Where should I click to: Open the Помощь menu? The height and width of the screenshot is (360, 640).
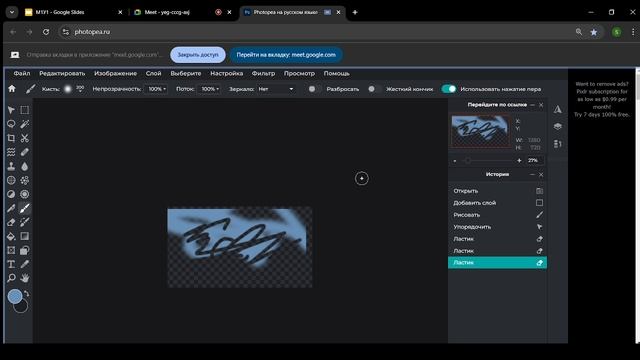coord(336,73)
